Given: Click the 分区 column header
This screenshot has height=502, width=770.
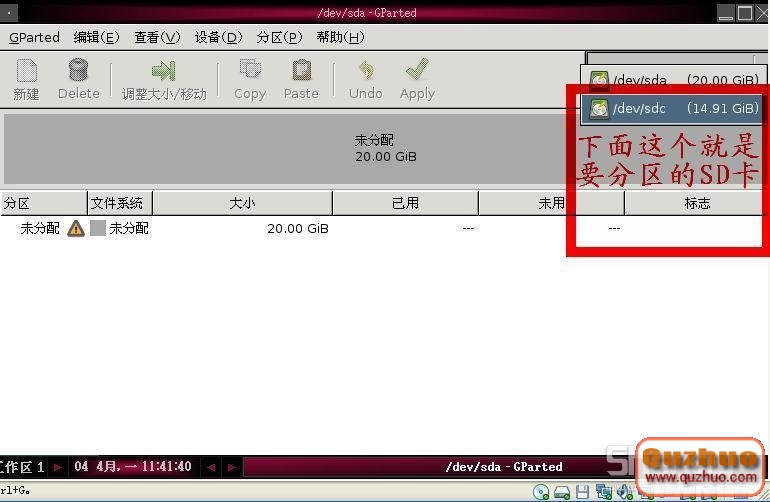Looking at the screenshot, I should click(44, 203).
